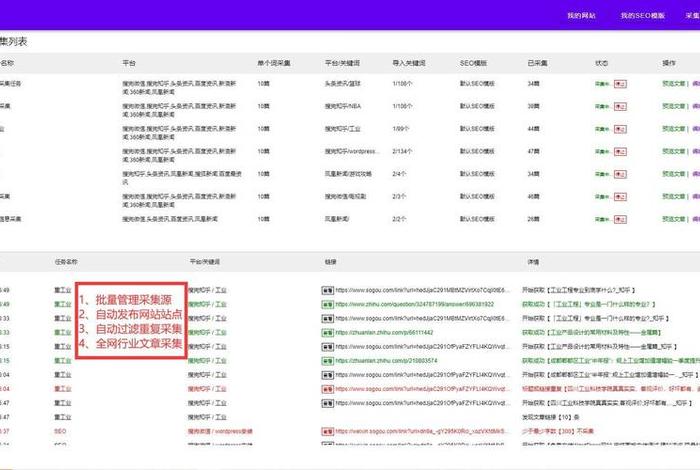
Task: Open 预览文章 for the 搜狗知乎/wordpress row
Action: 674,151
